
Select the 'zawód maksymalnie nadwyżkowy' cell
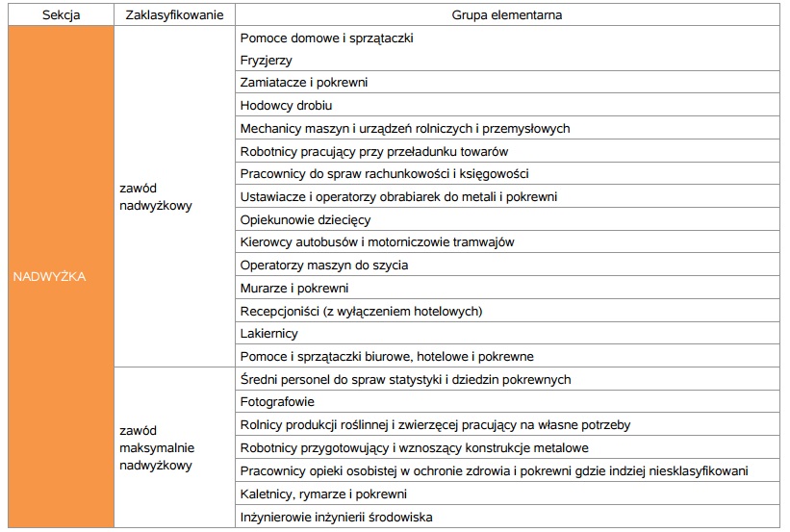pos(174,447)
